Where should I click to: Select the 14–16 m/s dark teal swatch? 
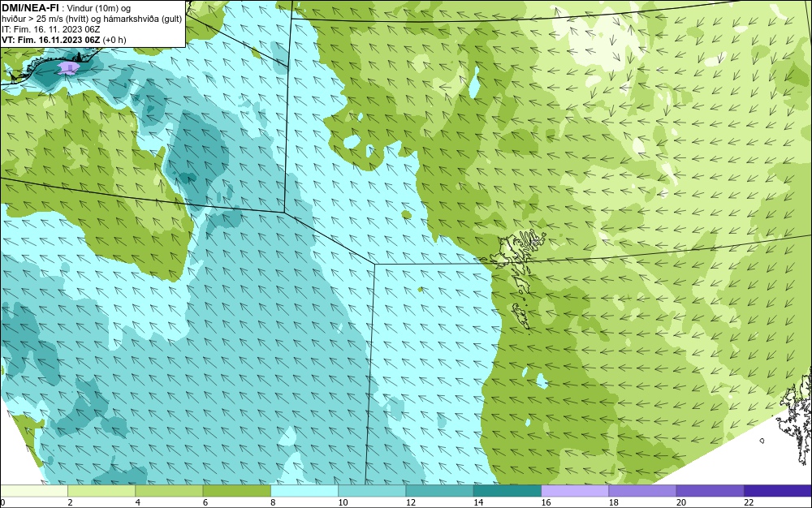pos(508,491)
